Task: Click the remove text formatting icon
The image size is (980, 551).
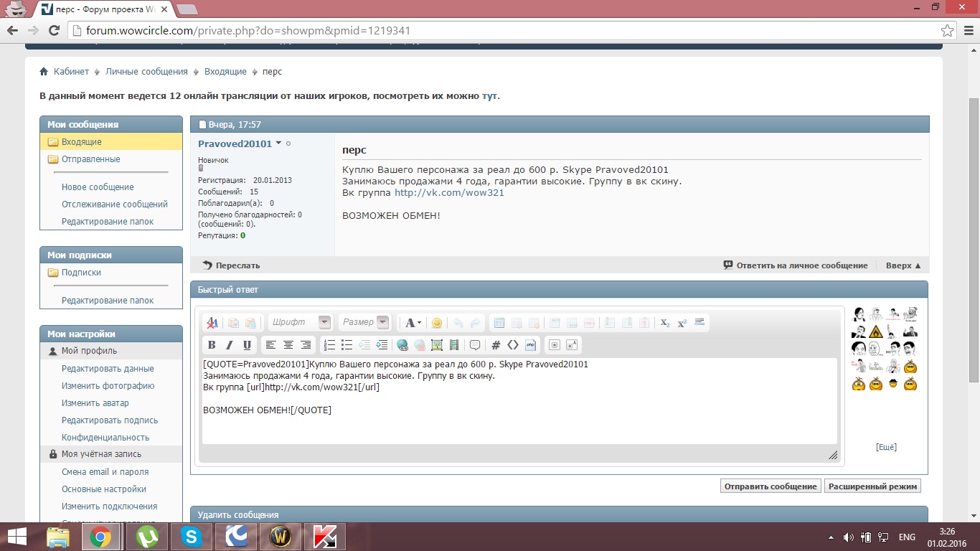Action: (212, 323)
